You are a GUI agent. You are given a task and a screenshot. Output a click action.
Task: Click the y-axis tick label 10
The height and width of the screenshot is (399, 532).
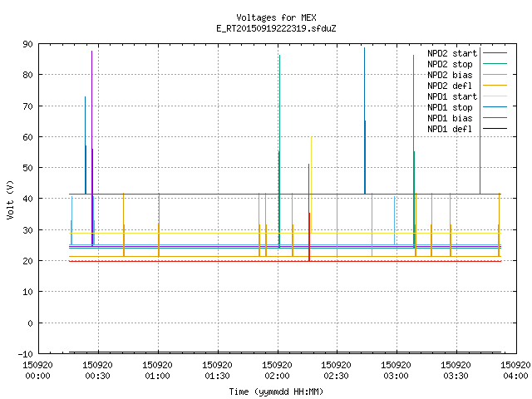click(x=27, y=292)
